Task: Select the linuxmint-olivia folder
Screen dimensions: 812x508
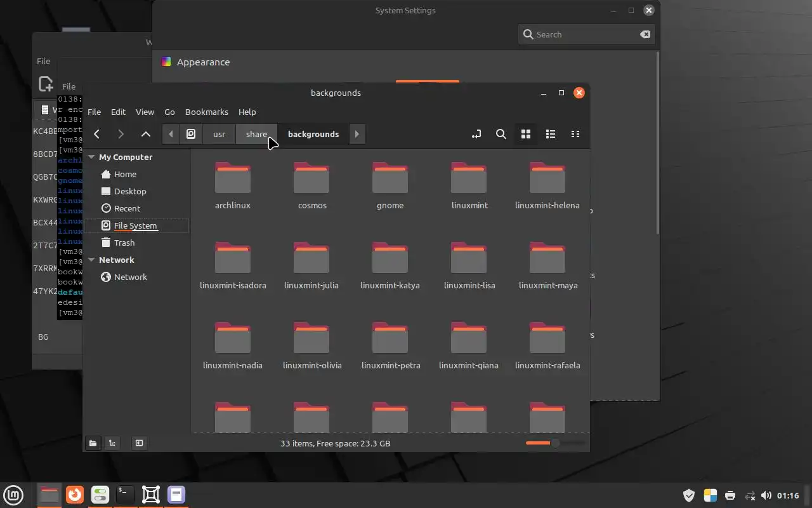Action: [311, 345]
